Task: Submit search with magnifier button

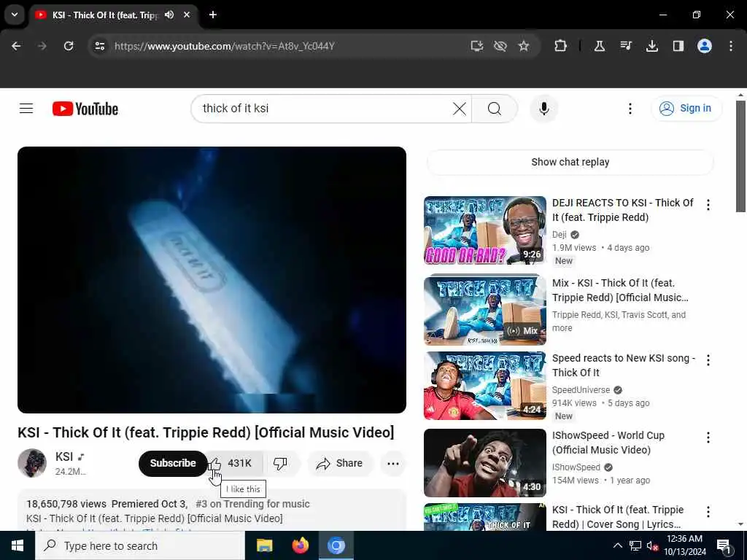Action: [x=495, y=109]
